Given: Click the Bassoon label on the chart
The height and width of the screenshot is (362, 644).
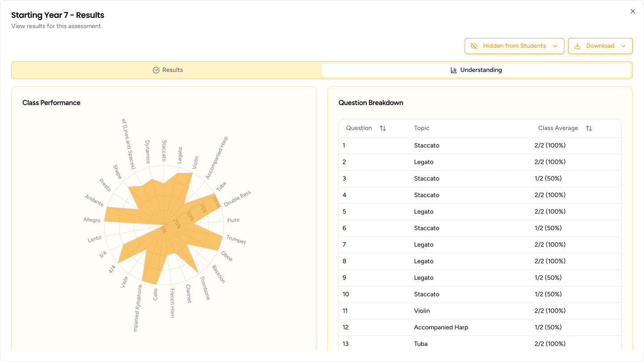Looking at the screenshot, I should tap(218, 274).
